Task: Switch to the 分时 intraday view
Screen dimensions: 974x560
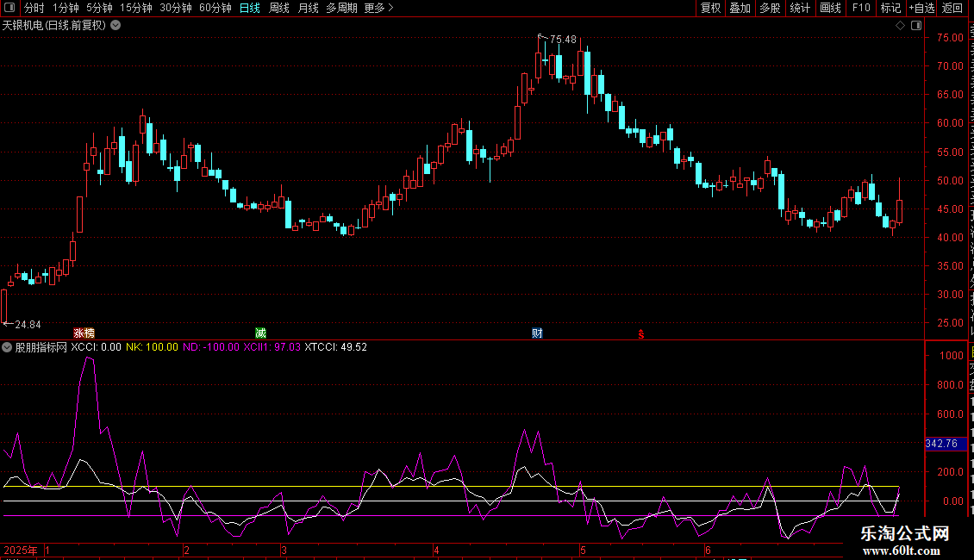Action: click(34, 8)
